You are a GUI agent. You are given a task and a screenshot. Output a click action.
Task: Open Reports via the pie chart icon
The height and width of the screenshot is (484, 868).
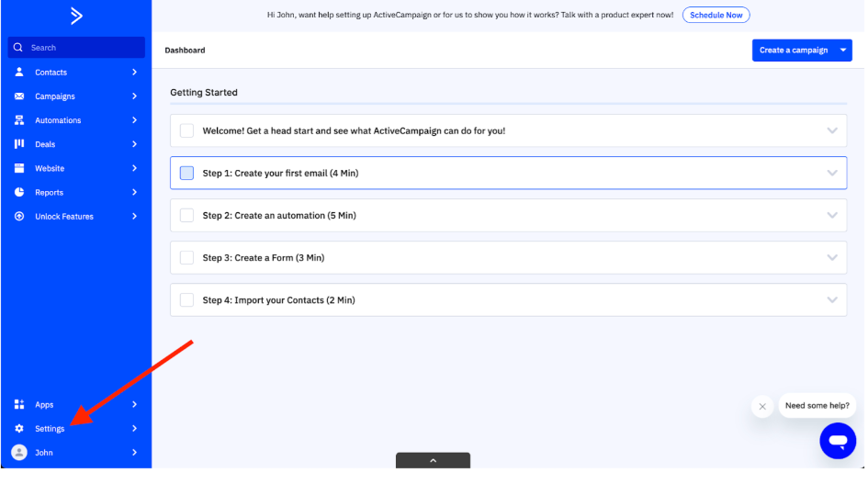pos(19,193)
